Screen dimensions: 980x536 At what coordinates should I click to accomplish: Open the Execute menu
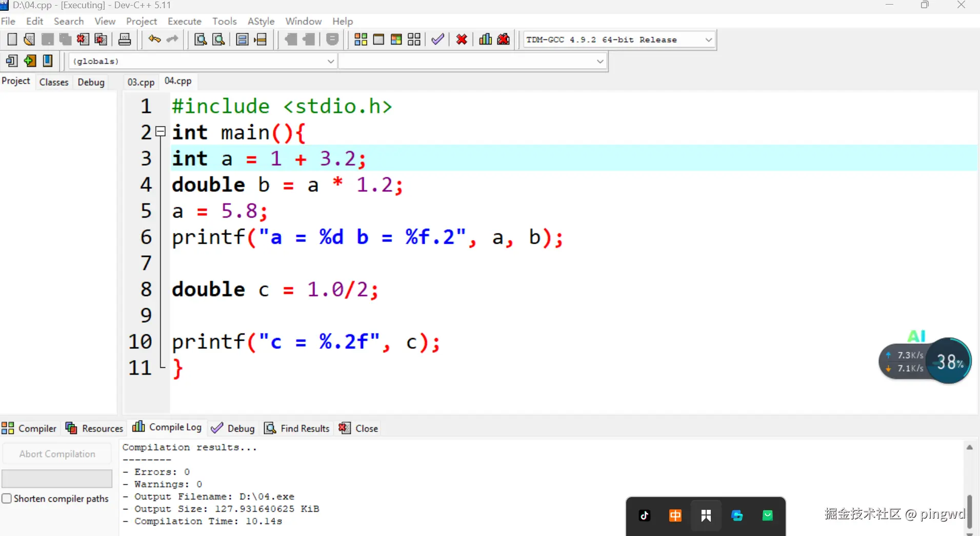185,21
